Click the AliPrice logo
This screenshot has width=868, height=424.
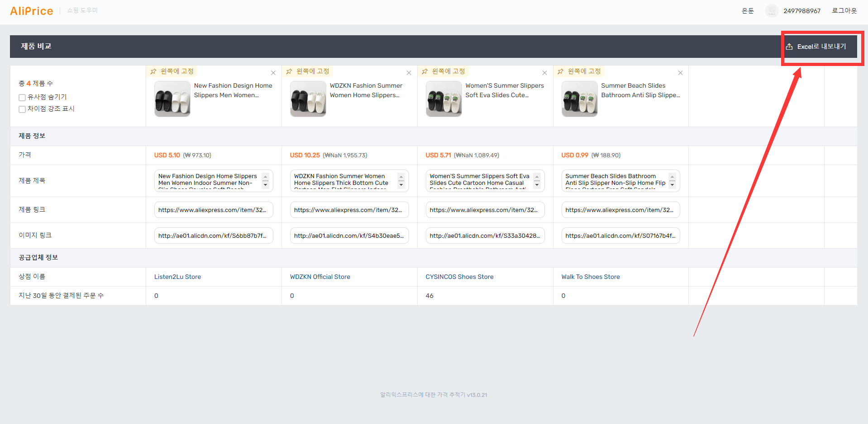[32, 11]
